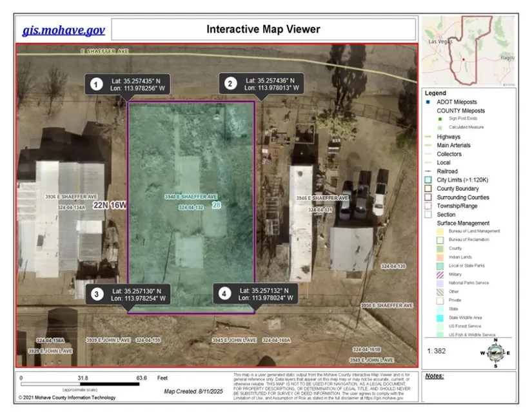This screenshot has height=417, width=532.
Task: Open the gis.mohave.gov link
Action: coord(63,30)
